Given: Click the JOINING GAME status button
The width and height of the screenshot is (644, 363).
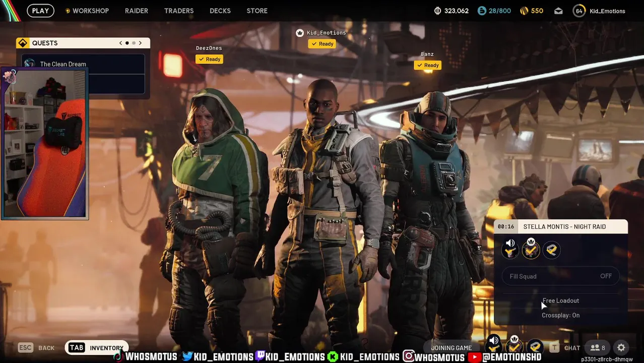Looking at the screenshot, I should coord(452,348).
